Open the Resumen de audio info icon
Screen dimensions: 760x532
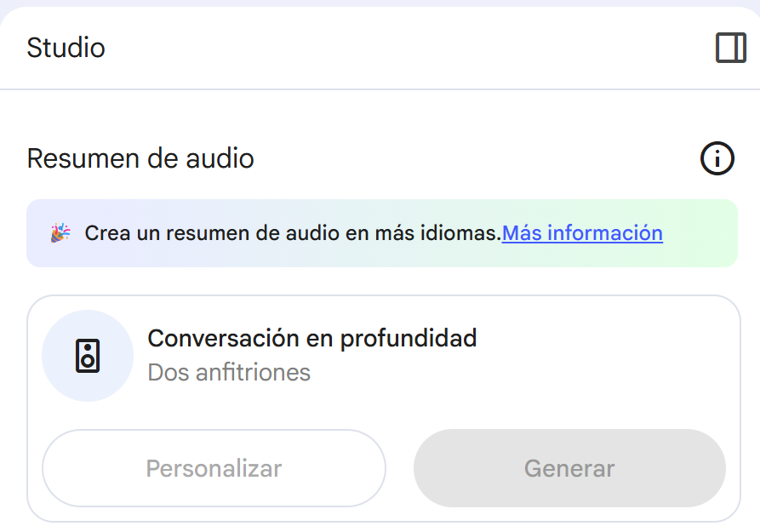(717, 158)
